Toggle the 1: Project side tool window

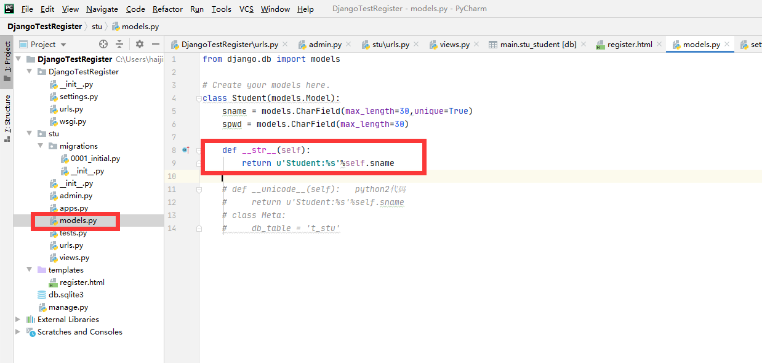[x=7, y=63]
